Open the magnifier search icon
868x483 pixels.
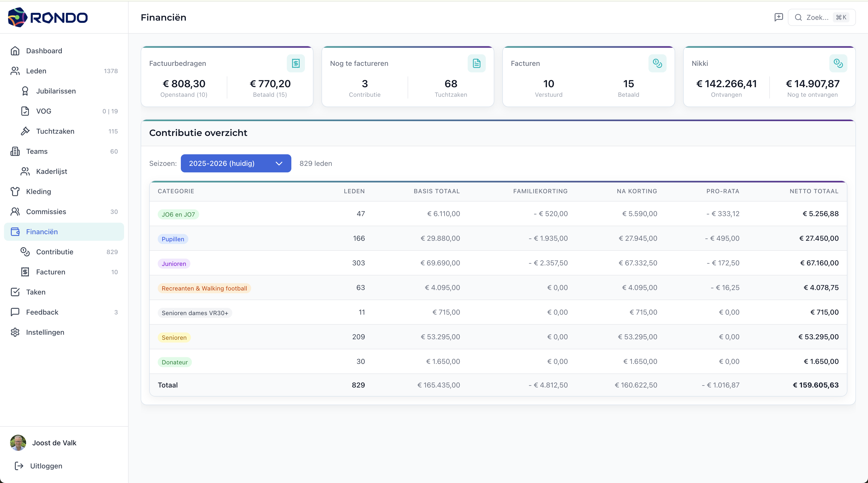coord(798,17)
